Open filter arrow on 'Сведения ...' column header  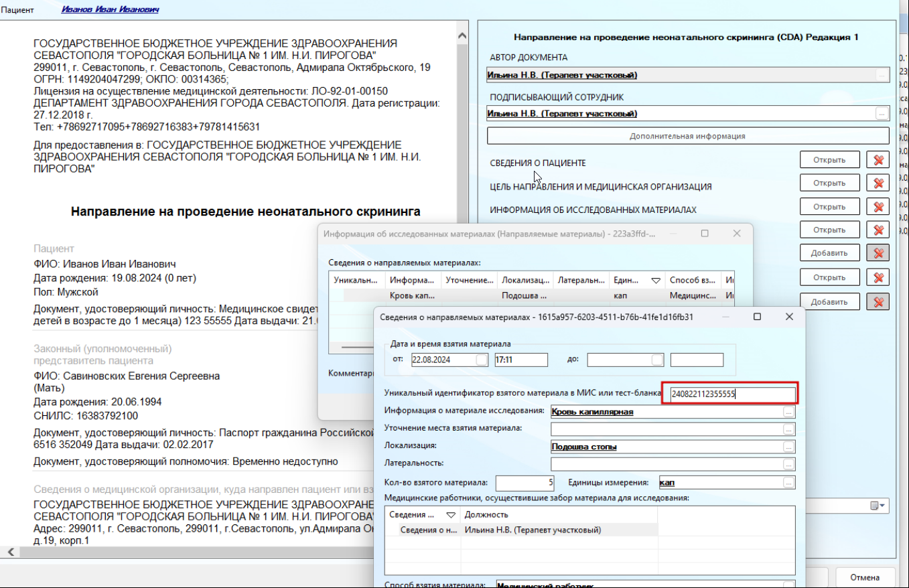(x=450, y=515)
